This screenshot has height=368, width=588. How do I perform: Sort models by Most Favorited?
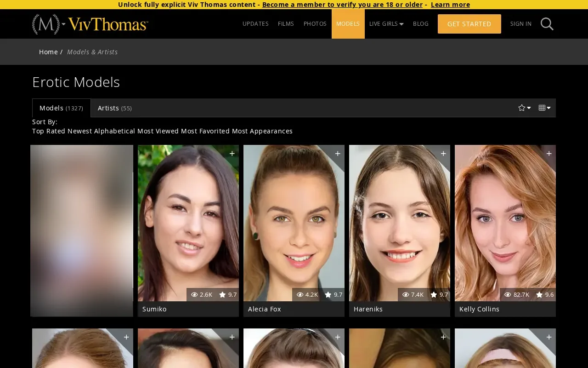click(x=205, y=131)
